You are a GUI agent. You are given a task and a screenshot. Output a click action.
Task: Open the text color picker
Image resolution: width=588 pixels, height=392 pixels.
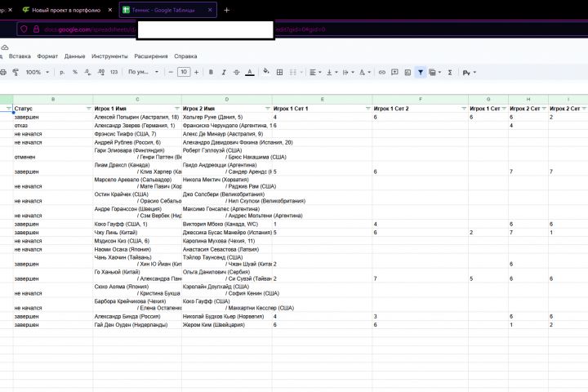point(250,73)
